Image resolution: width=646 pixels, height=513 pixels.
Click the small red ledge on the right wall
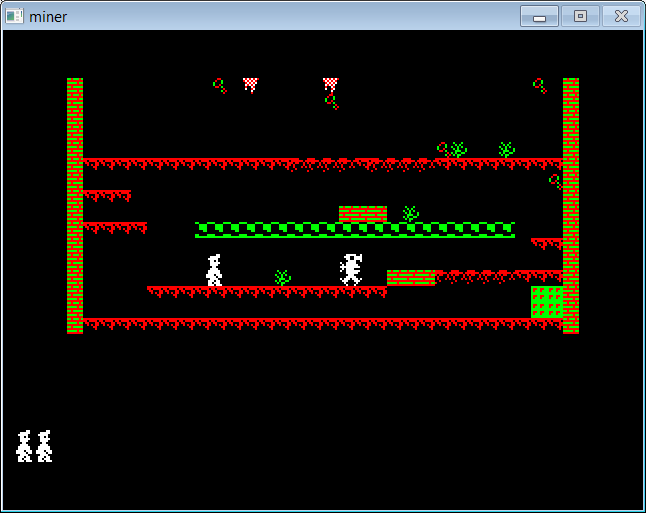[547, 244]
